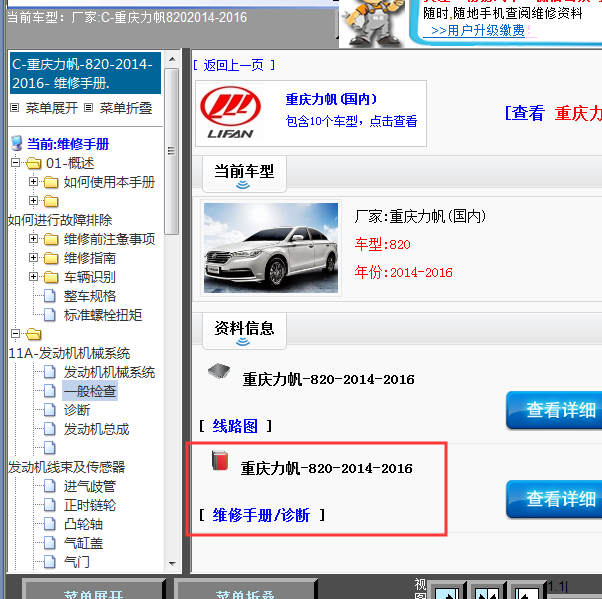
Task: Click the page icon beside 发动机总成
Action: [x=50, y=429]
